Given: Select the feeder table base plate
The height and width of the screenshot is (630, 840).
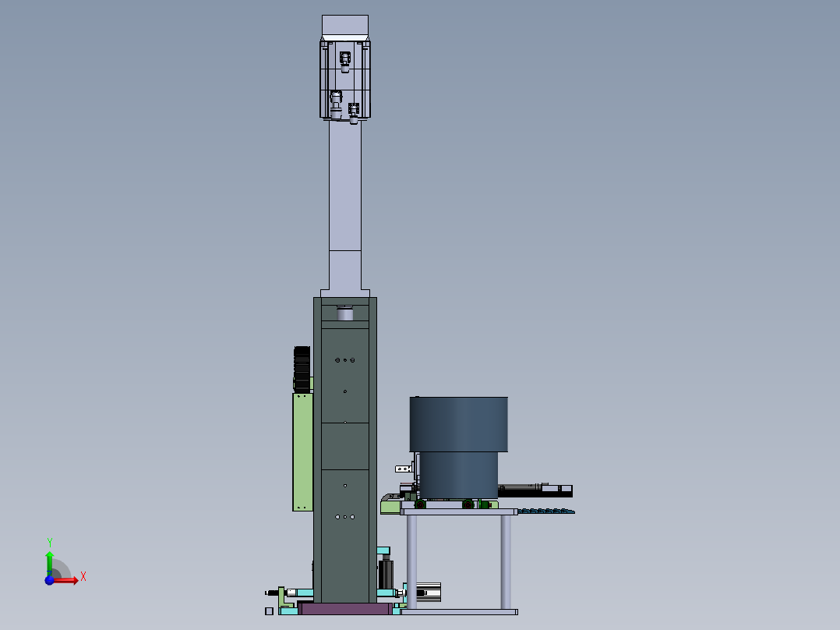Looking at the screenshot, I should click(x=458, y=612).
